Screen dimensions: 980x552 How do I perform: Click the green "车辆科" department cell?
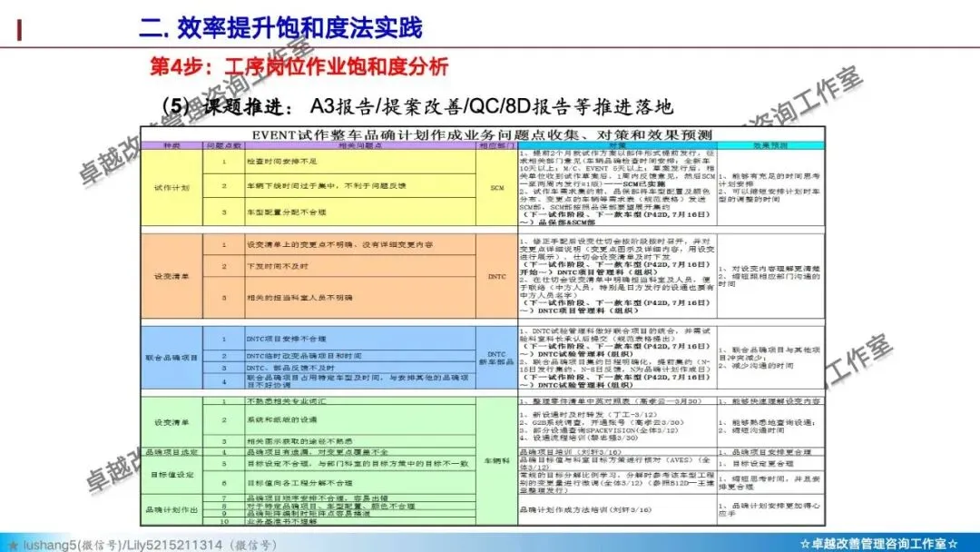497,460
